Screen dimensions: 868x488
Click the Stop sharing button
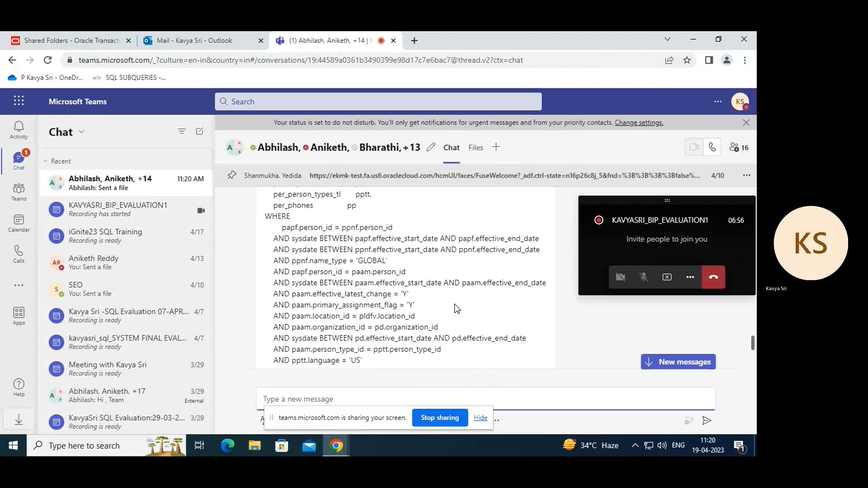pos(439,418)
